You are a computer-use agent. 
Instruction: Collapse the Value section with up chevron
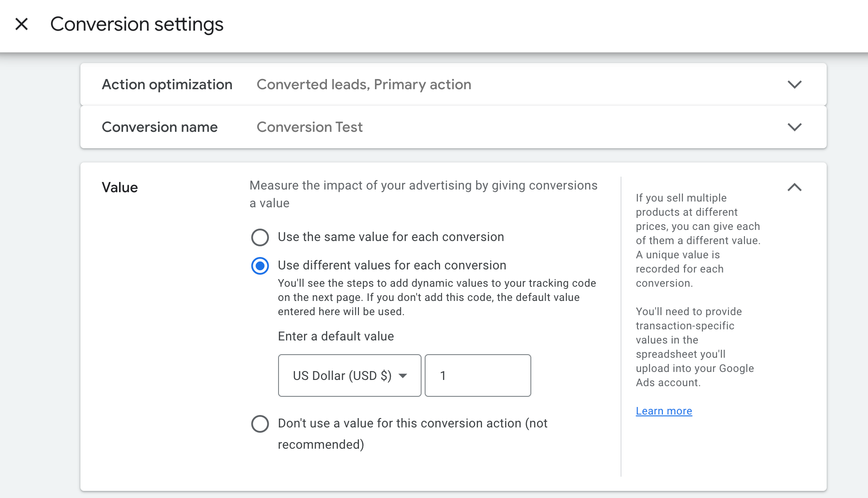pos(794,187)
